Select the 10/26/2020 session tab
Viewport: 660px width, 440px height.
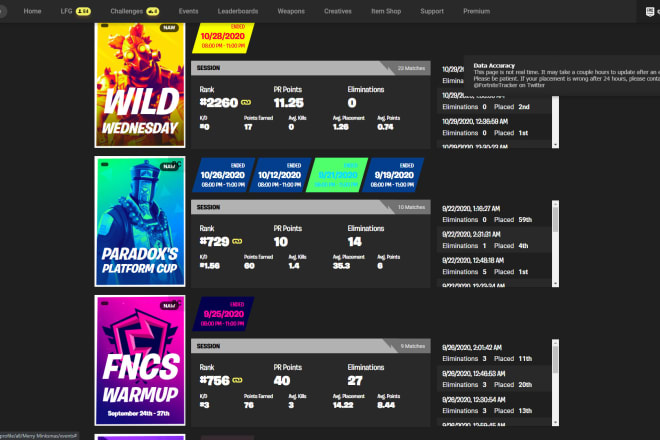(223, 175)
